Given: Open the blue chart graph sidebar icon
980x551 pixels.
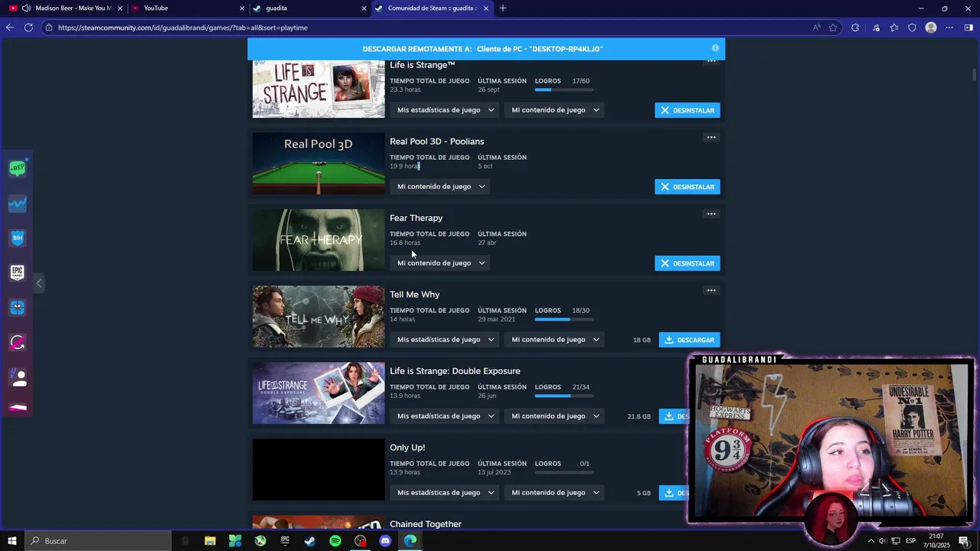Looking at the screenshot, I should tap(18, 204).
